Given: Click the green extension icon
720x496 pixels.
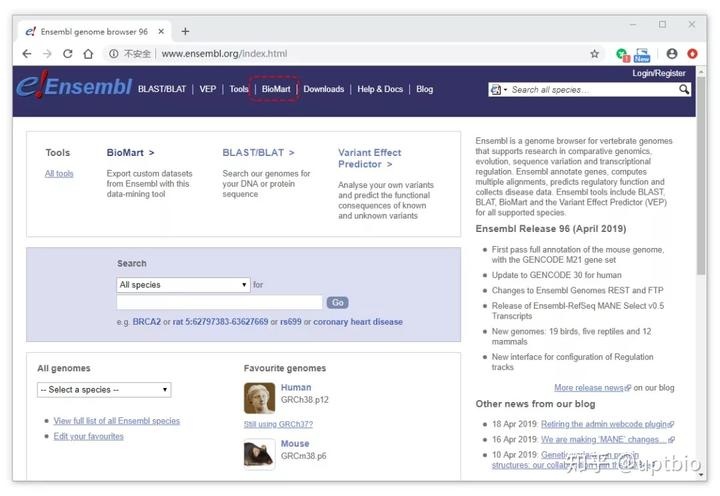Looking at the screenshot, I should click(x=622, y=55).
